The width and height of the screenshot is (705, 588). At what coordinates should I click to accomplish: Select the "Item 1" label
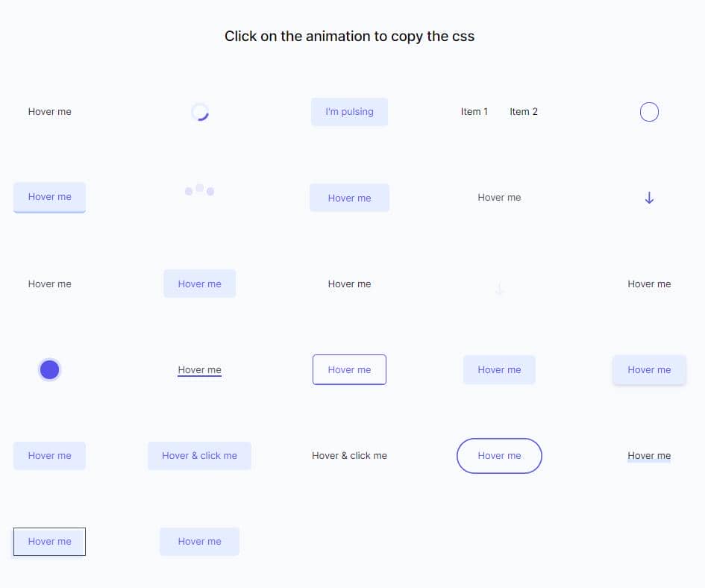point(474,112)
